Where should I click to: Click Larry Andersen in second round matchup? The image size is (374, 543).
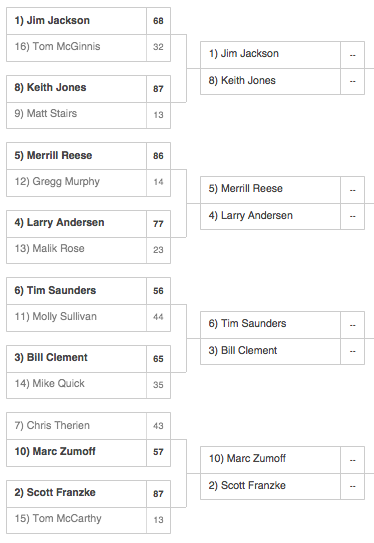[282, 216]
